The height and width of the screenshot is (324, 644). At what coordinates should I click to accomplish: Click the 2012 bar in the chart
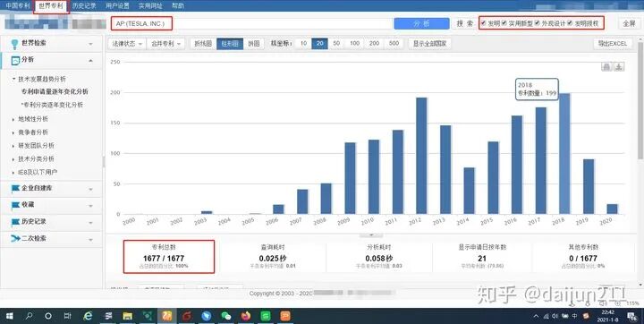click(421, 156)
